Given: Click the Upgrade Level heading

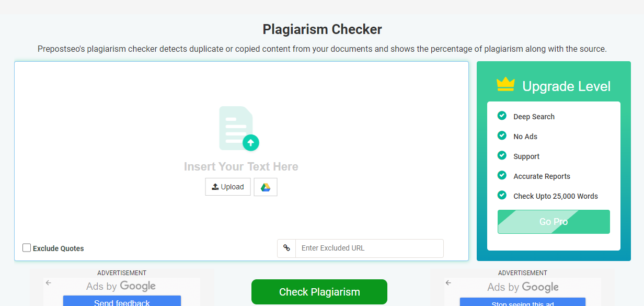Looking at the screenshot, I should [x=566, y=86].
